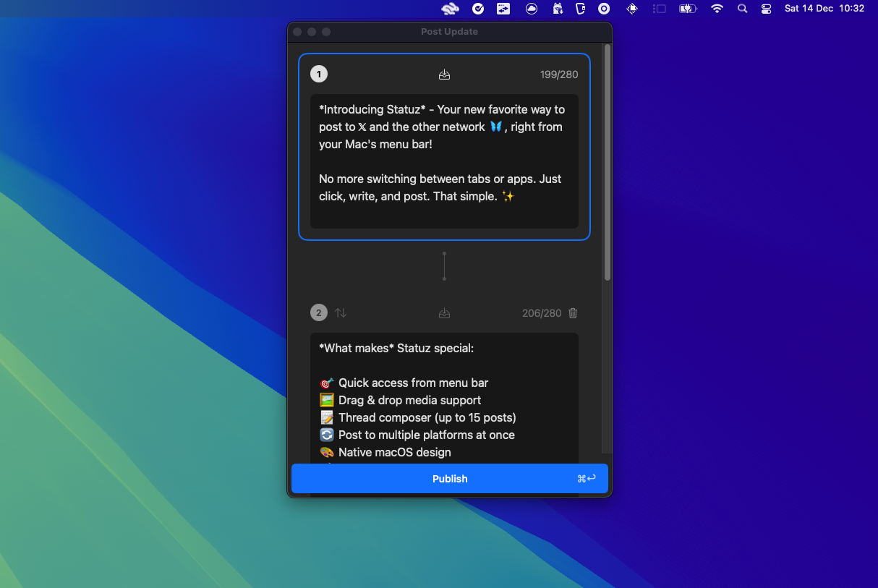
Task: Click the battery status icon
Action: tap(687, 9)
